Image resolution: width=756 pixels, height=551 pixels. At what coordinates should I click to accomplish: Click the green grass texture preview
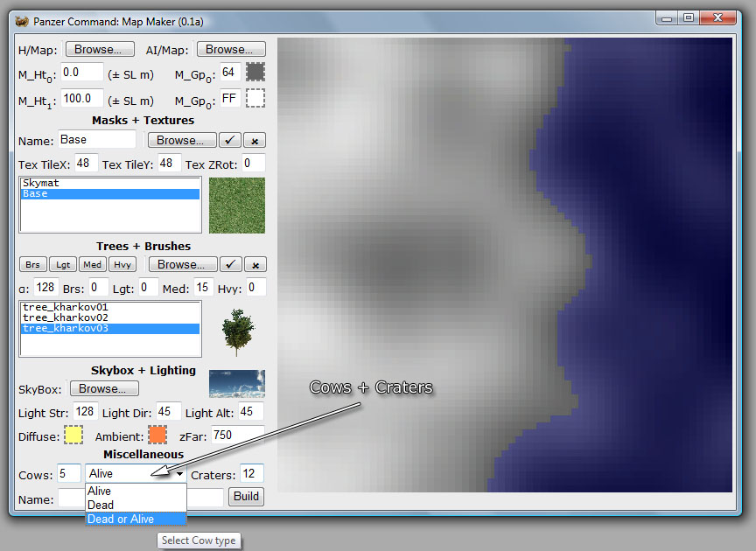point(237,206)
